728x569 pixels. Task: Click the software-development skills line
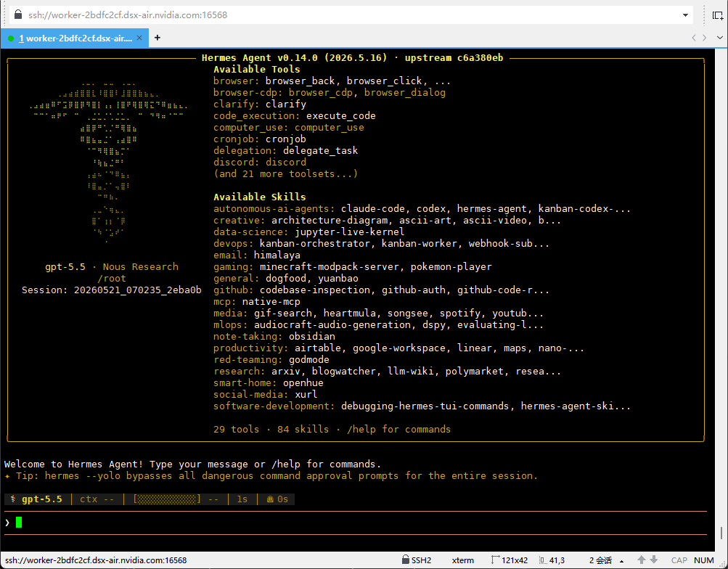pos(422,406)
